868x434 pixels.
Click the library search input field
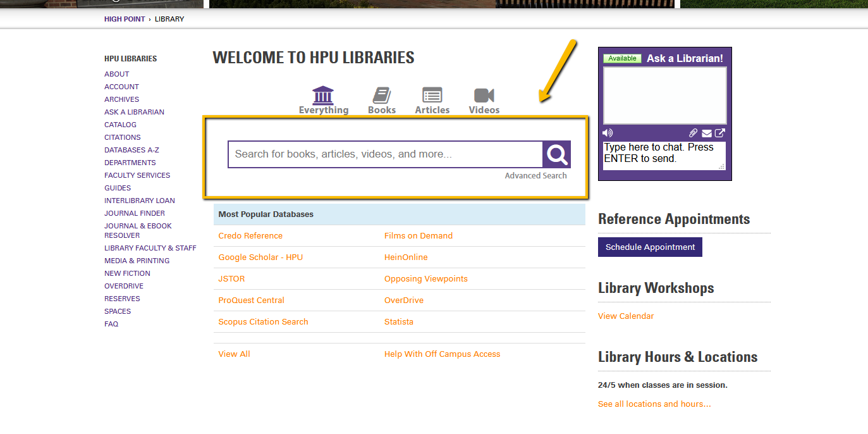click(x=385, y=154)
